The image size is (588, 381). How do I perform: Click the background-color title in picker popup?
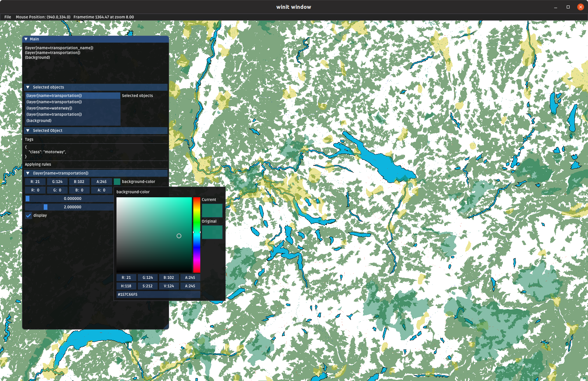pos(133,192)
